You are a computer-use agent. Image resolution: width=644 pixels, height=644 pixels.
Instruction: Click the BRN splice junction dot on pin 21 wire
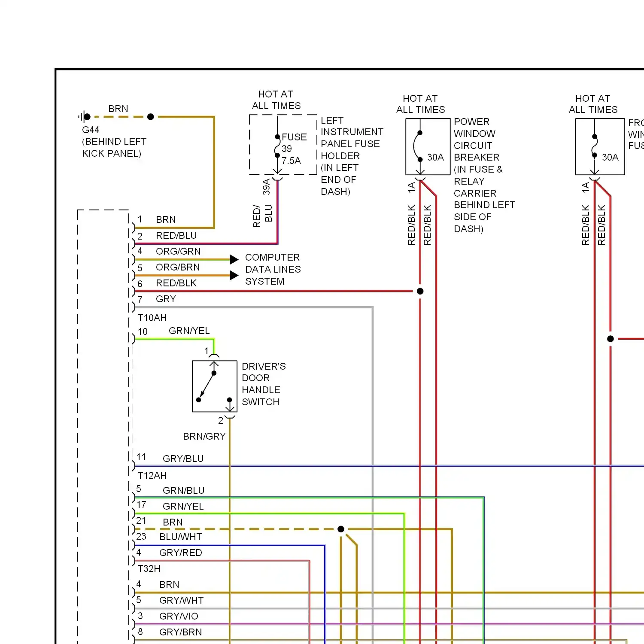(341, 529)
